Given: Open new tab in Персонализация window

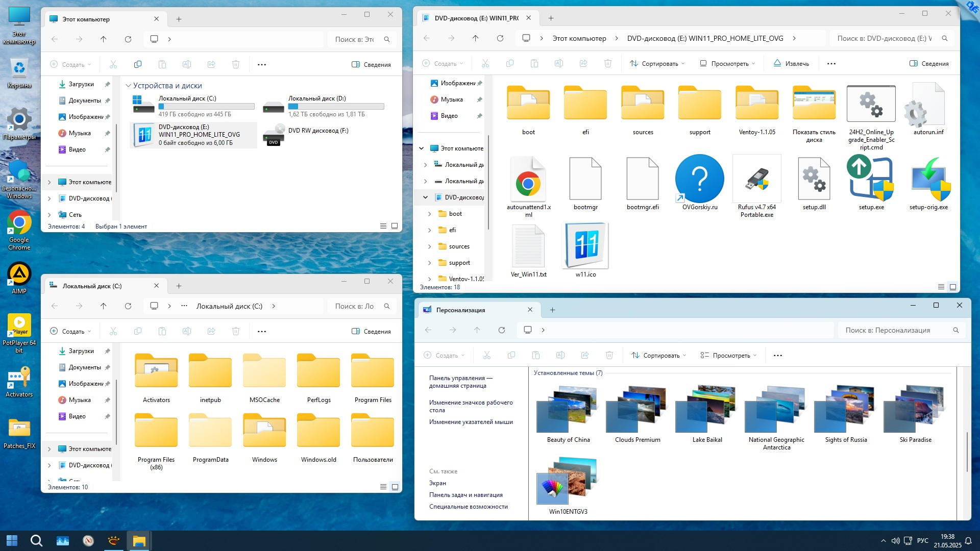Looking at the screenshot, I should click(x=552, y=310).
